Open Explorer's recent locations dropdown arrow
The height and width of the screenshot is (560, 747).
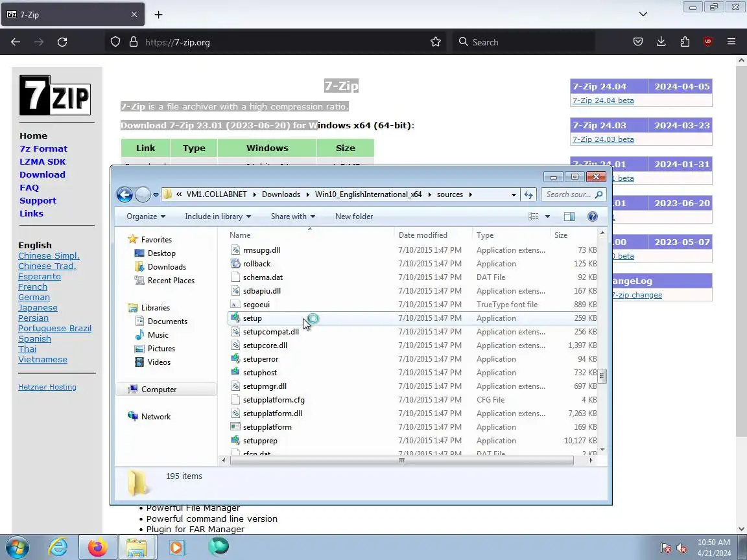[156, 194]
